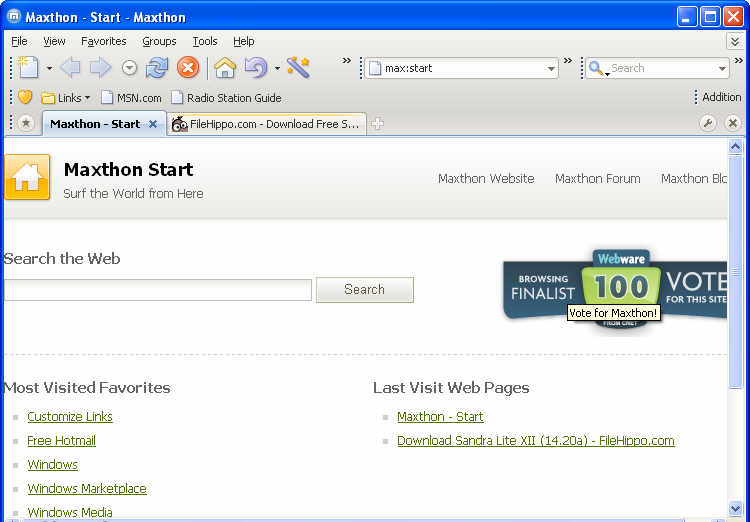This screenshot has height=522, width=750.
Task: Click the vertical scrollbar thumb
Action: coord(735,272)
